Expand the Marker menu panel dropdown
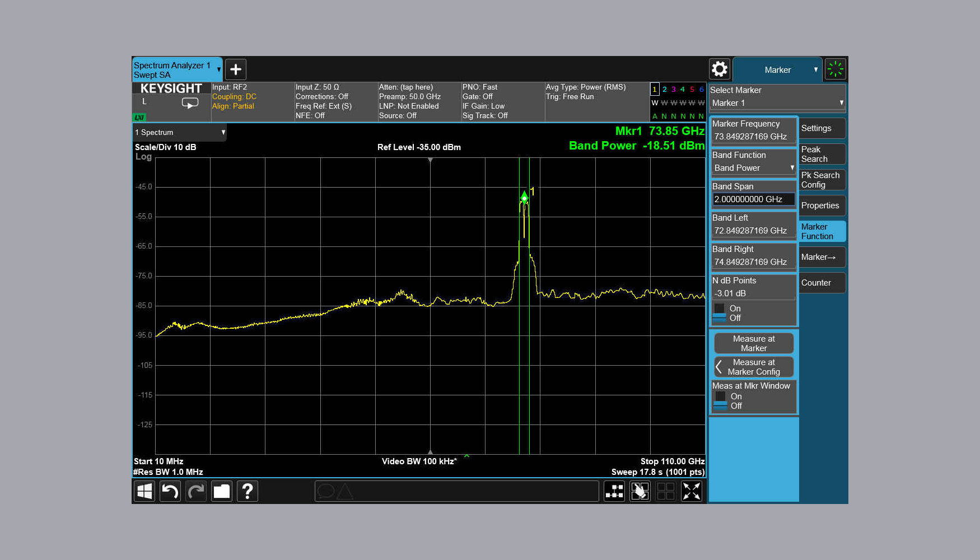 [815, 70]
